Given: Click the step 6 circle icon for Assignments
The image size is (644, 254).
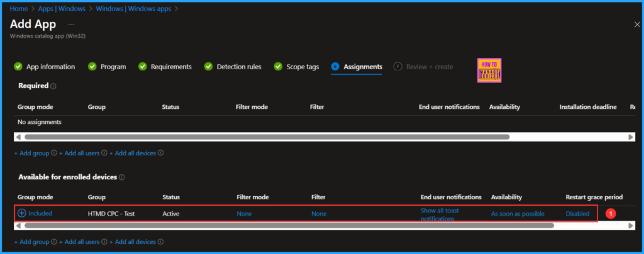Looking at the screenshot, I should 335,67.
